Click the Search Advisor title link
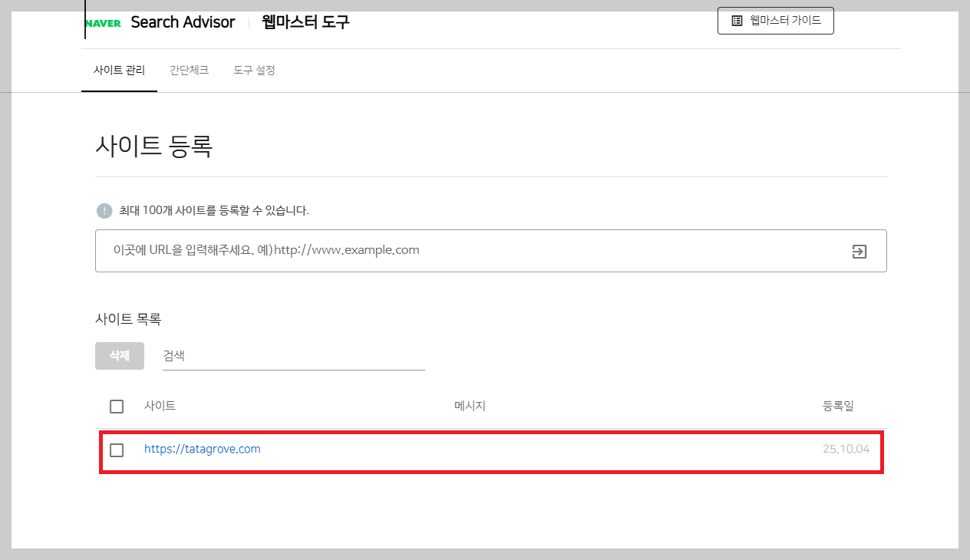This screenshot has width=970, height=560. point(183,21)
